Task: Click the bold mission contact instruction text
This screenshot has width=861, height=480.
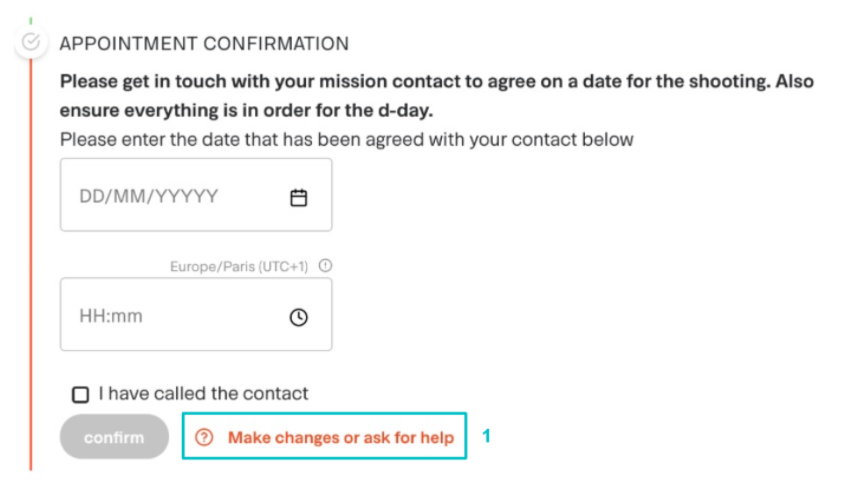Action: 437,96
